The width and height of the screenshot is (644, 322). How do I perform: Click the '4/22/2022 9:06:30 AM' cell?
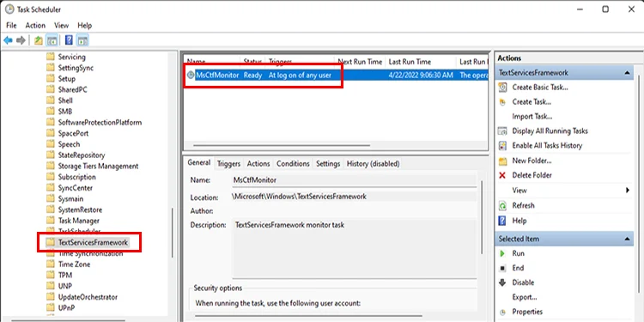pyautogui.click(x=421, y=76)
